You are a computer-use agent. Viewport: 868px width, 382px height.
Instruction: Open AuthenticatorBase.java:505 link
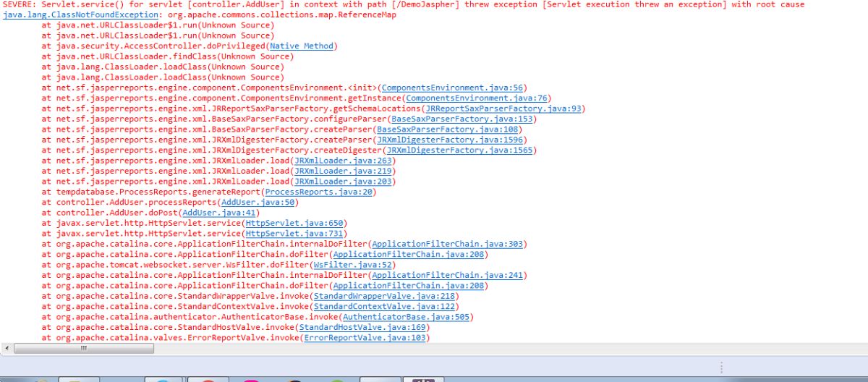(x=405, y=318)
